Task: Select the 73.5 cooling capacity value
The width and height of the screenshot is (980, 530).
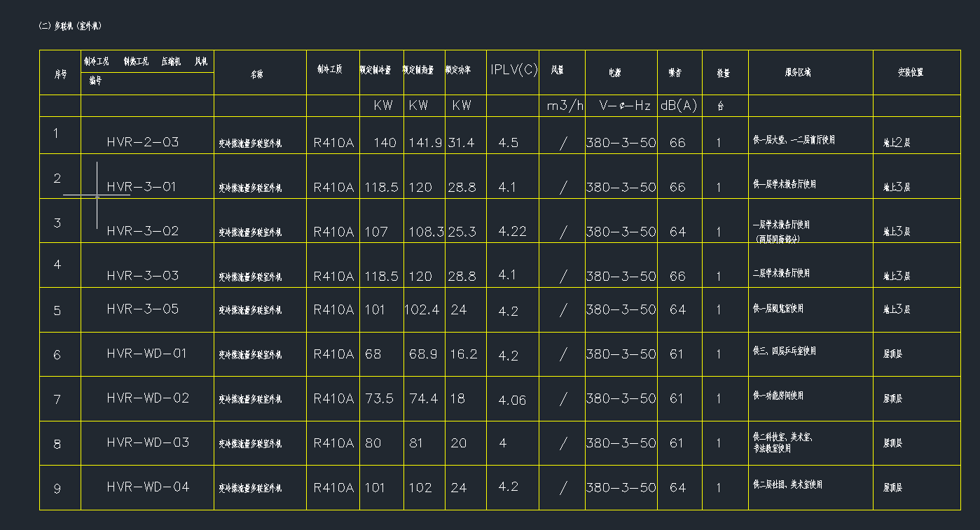Action: click(x=380, y=398)
